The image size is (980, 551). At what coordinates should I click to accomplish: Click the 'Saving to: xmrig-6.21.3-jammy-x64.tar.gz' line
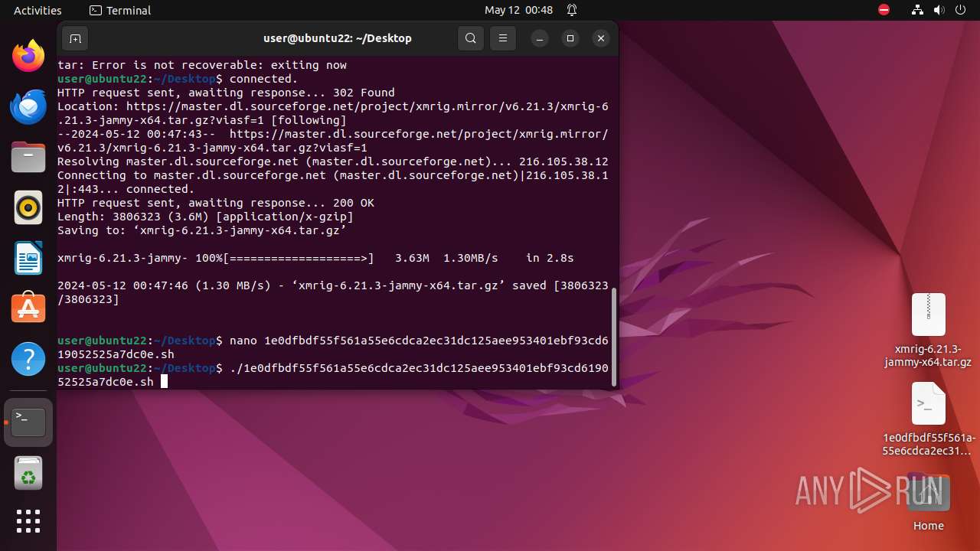click(x=202, y=230)
